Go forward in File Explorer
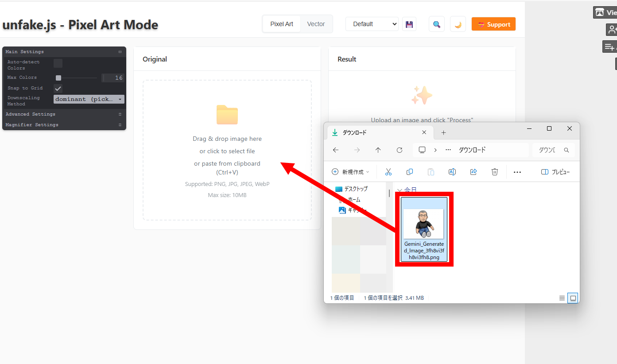This screenshot has width=617, height=364. (357, 150)
